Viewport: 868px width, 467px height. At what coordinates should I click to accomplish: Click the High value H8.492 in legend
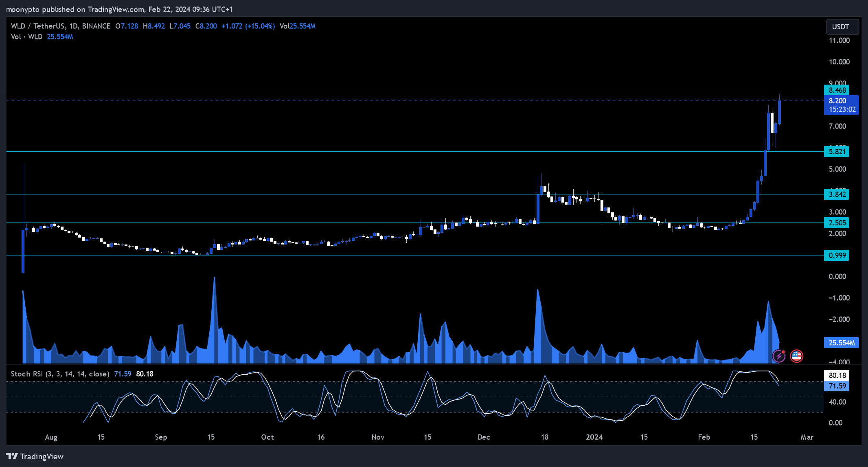coord(154,26)
